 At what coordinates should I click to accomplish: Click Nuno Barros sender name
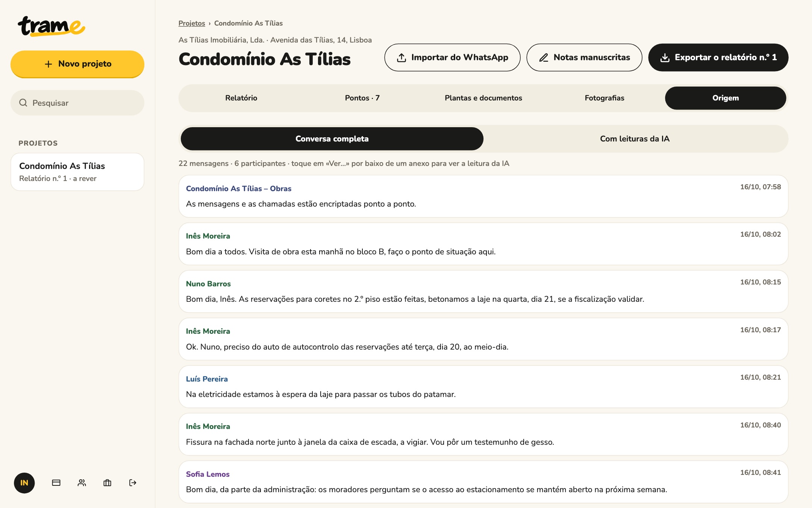click(208, 284)
